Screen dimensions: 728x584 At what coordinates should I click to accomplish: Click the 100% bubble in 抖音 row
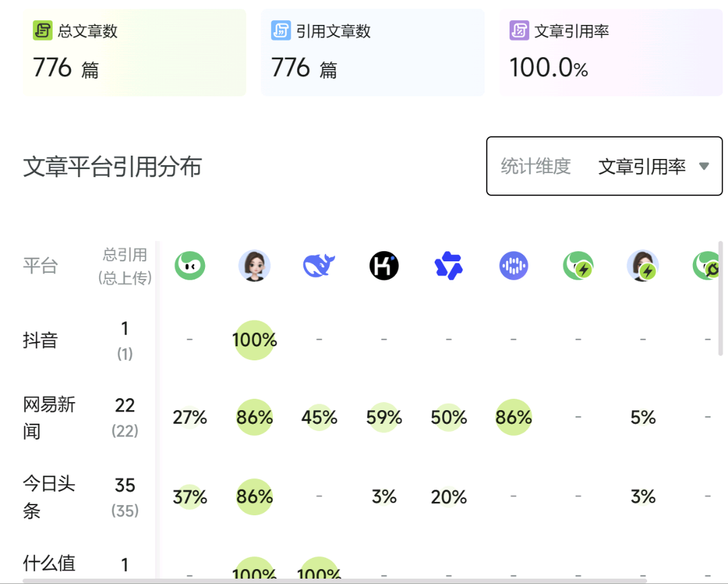[254, 340]
